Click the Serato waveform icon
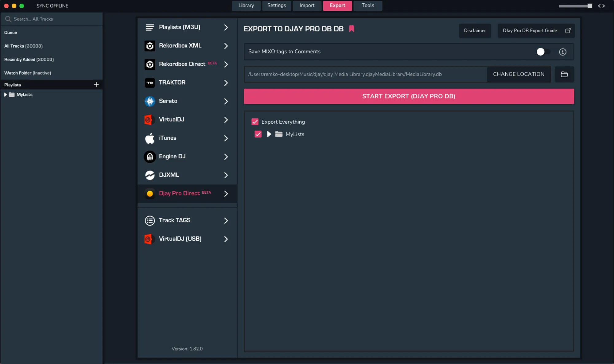Image resolution: width=614 pixels, height=364 pixels. click(x=150, y=101)
